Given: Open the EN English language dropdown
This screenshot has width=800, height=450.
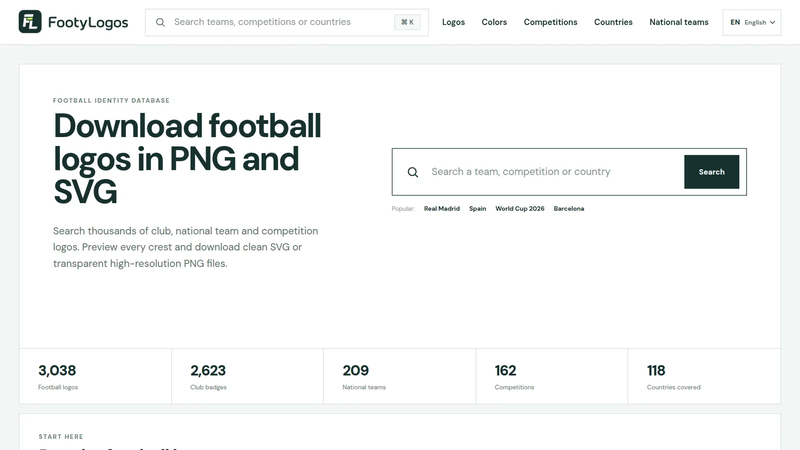Looking at the screenshot, I should 752,22.
